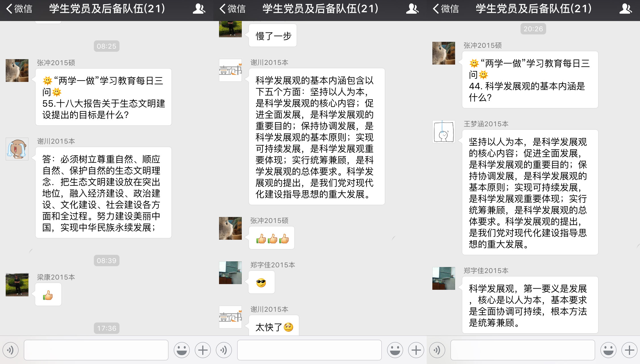
Task: Tap the plus attachment icon in the left chat
Action: (203, 350)
